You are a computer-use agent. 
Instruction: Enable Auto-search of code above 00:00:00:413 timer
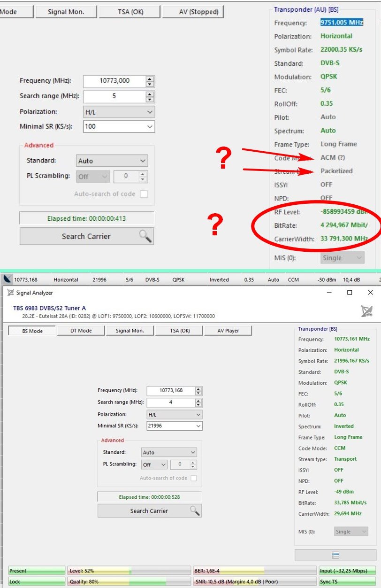point(144,194)
